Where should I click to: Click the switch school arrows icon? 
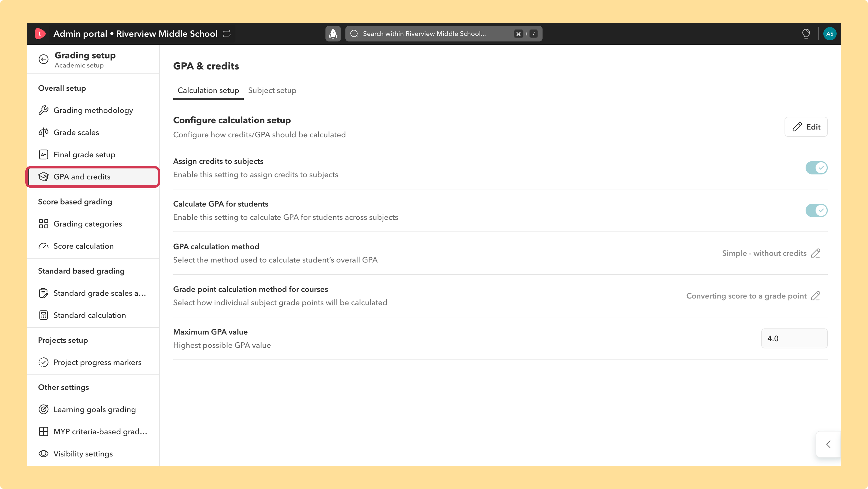227,34
